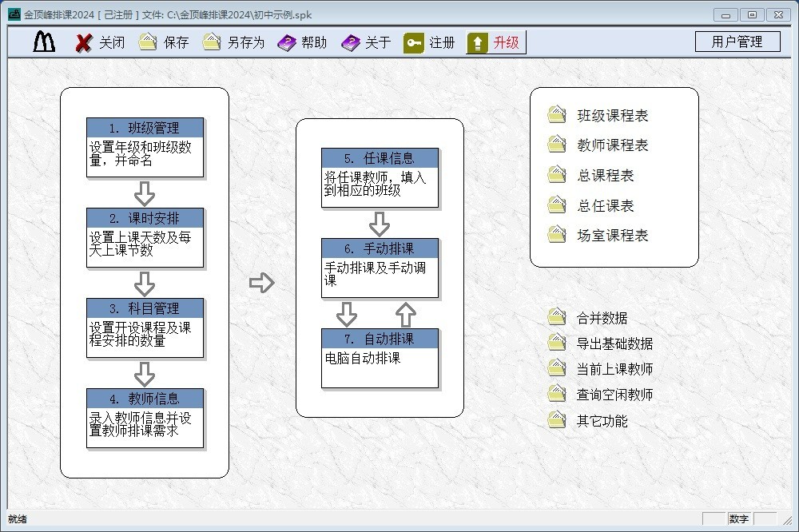Click the app icon in title bar
799x532 pixels.
pyautogui.click(x=14, y=14)
